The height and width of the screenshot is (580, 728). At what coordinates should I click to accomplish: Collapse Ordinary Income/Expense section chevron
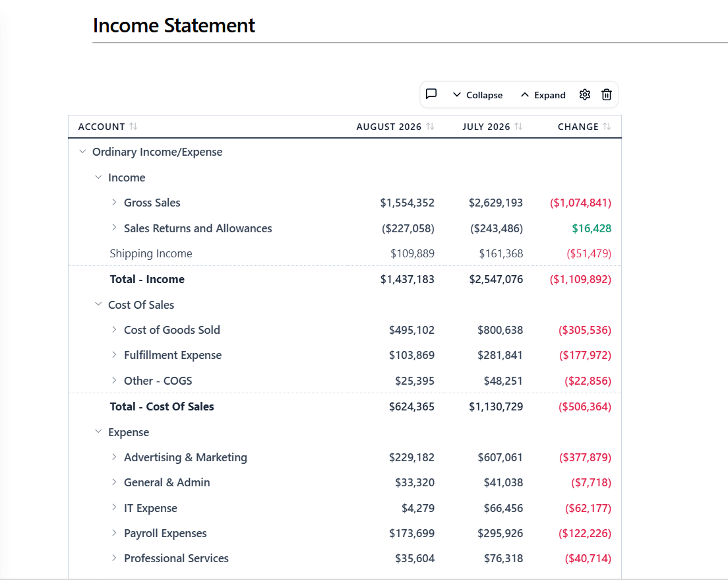(x=82, y=152)
